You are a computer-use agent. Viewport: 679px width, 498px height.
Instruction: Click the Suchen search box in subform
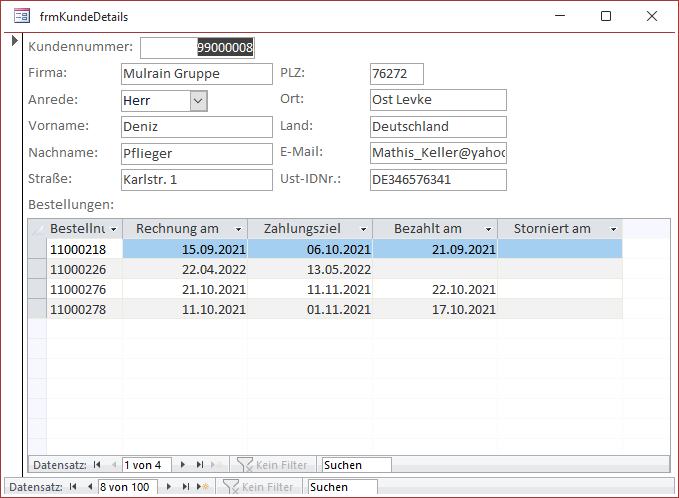(356, 465)
